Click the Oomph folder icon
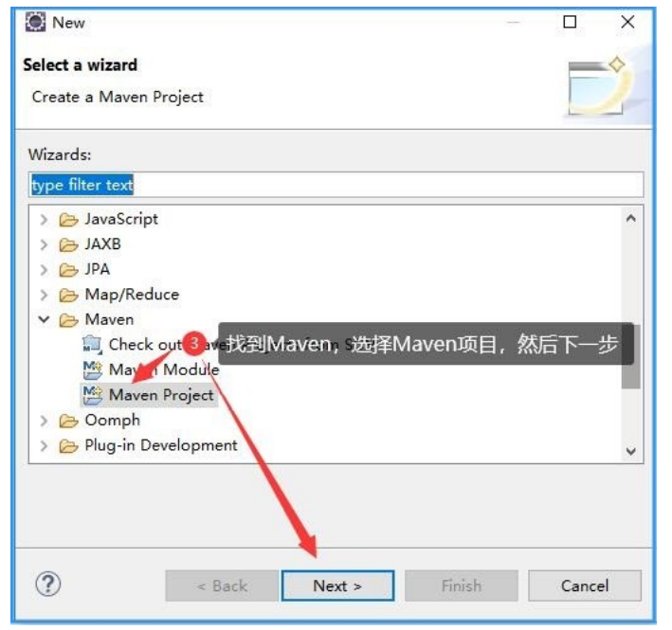672x630 pixels. [x=68, y=421]
